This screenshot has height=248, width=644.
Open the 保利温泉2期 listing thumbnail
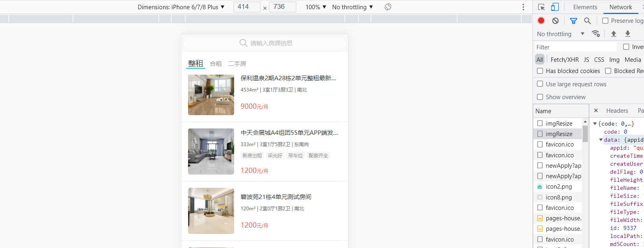[211, 95]
